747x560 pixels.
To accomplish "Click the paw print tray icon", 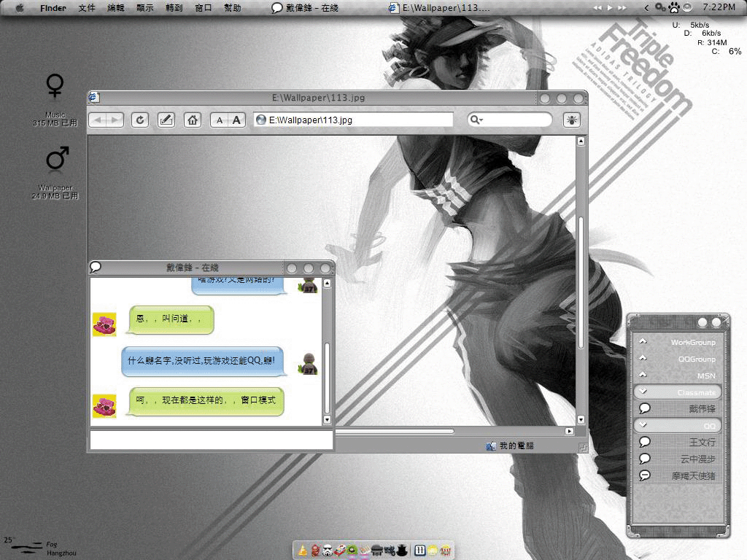I will click(674, 7).
